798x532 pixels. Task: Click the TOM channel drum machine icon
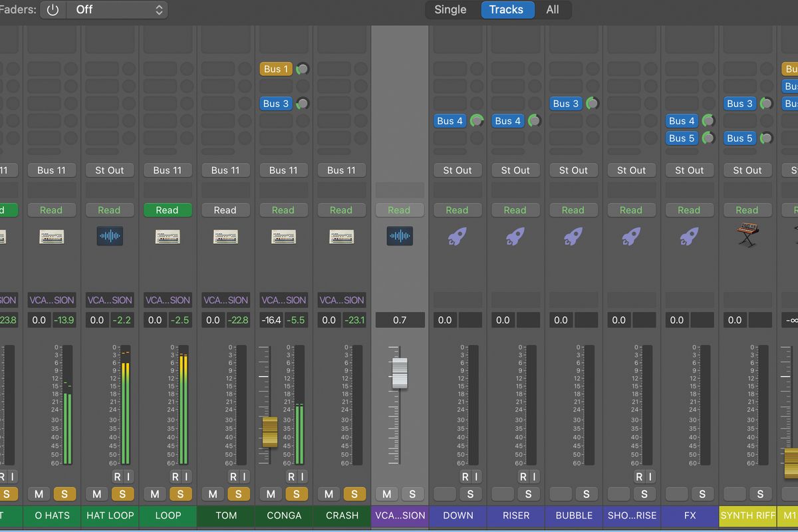(x=225, y=237)
